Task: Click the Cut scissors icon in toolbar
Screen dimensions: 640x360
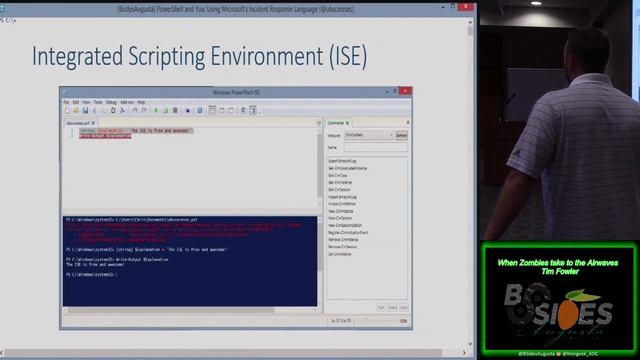Action: (x=94, y=110)
